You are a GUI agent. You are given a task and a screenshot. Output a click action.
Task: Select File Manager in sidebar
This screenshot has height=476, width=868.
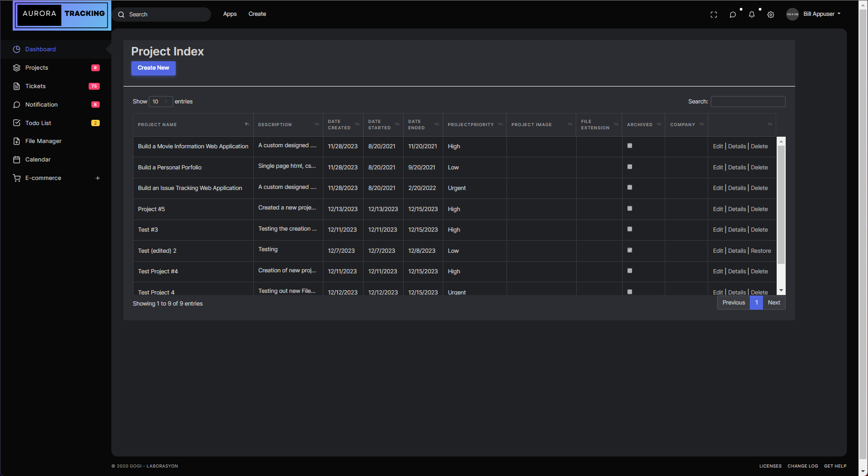pos(43,141)
